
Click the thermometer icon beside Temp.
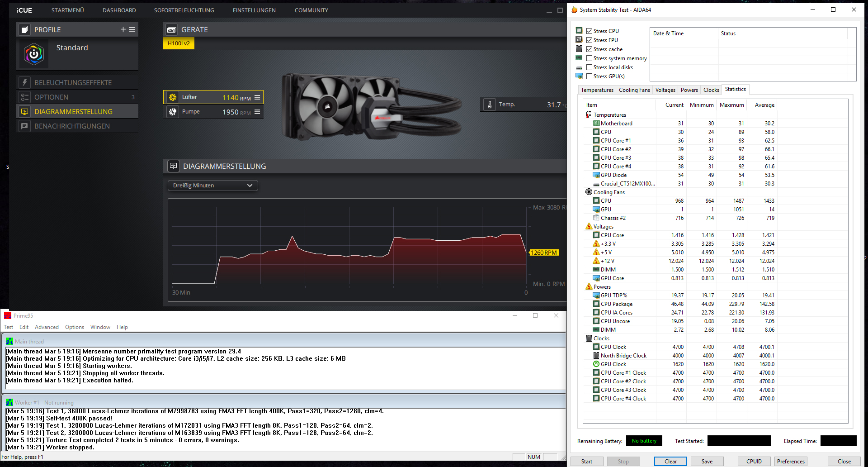490,105
